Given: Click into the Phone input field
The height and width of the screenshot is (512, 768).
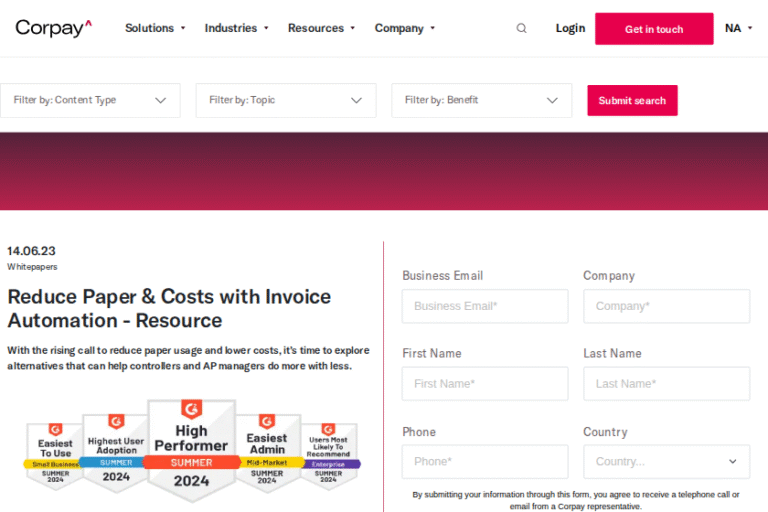Looking at the screenshot, I should pos(485,461).
